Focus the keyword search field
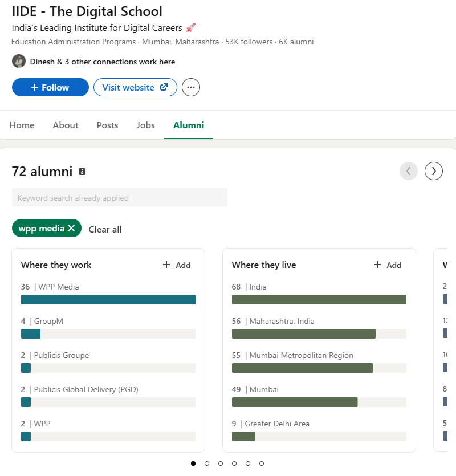456x476 pixels. point(120,197)
